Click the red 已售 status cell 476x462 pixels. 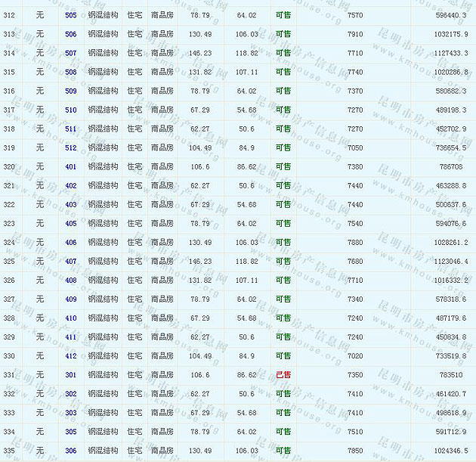(x=283, y=374)
